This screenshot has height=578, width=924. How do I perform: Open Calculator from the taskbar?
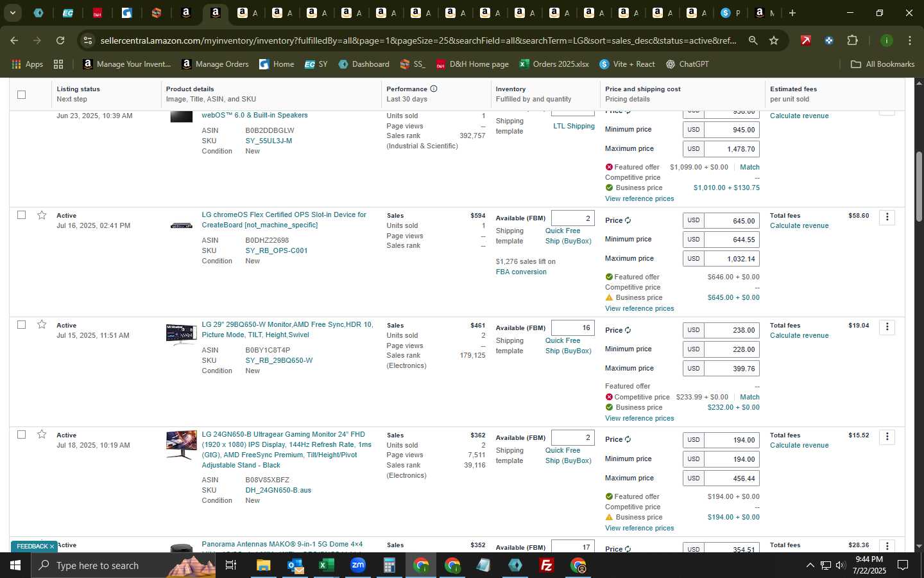coord(389,565)
